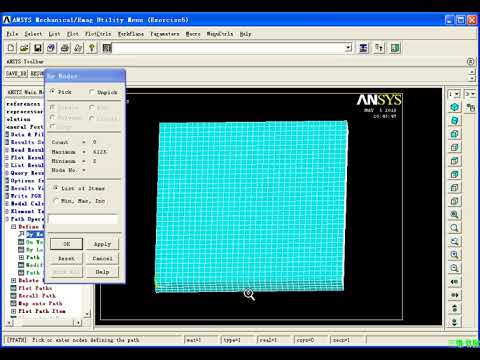Viewport: 480px width, 360px height.
Task: Click Help in By Nodes dialog
Action: [102, 272]
